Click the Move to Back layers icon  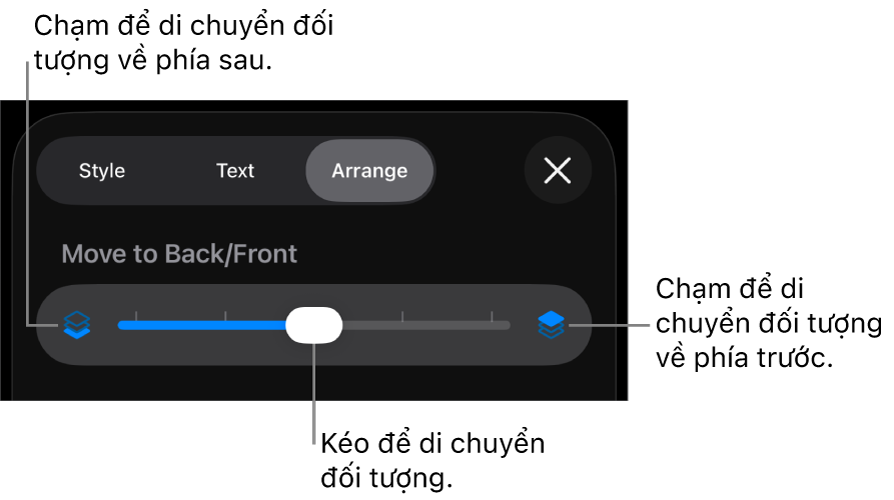(x=77, y=325)
